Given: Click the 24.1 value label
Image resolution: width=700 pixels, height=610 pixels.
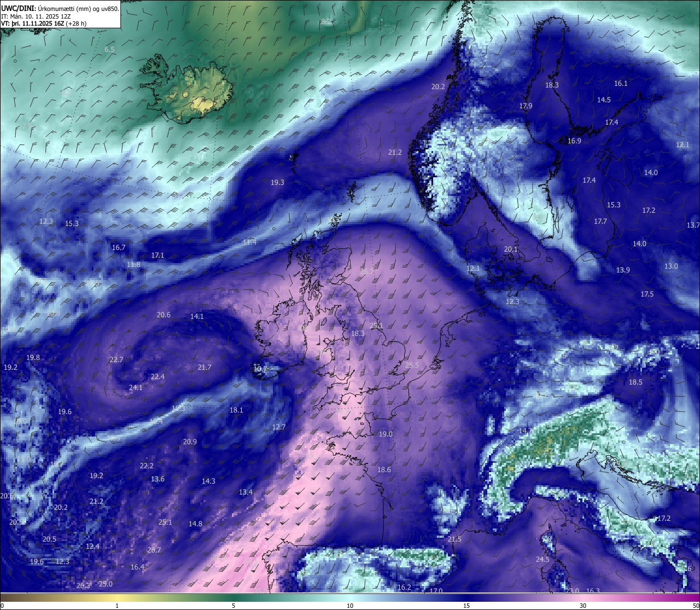Looking at the screenshot, I should pyautogui.click(x=136, y=388).
